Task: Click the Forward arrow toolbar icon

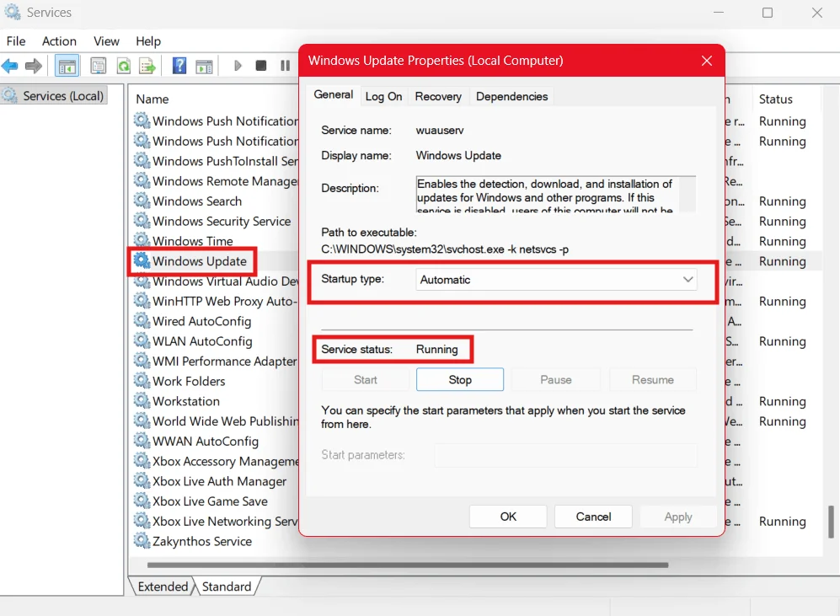Action: [x=33, y=66]
